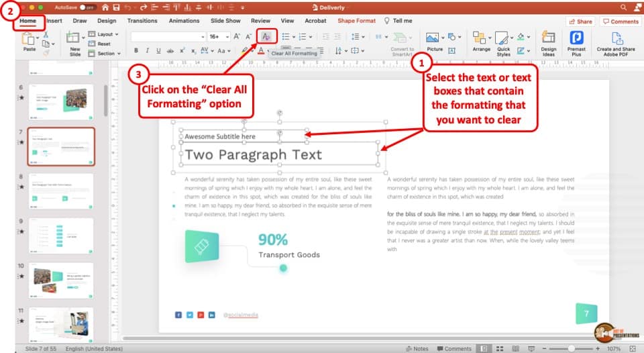Save the presentation with the floppy disk icon
The width and height of the screenshot is (644, 353).
click(x=116, y=7)
